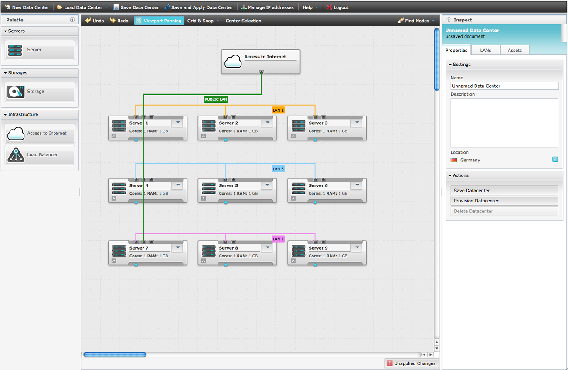The height and width of the screenshot is (370, 568).
Task: Toggle the small checkbox on Server 1 node
Action: click(x=114, y=136)
